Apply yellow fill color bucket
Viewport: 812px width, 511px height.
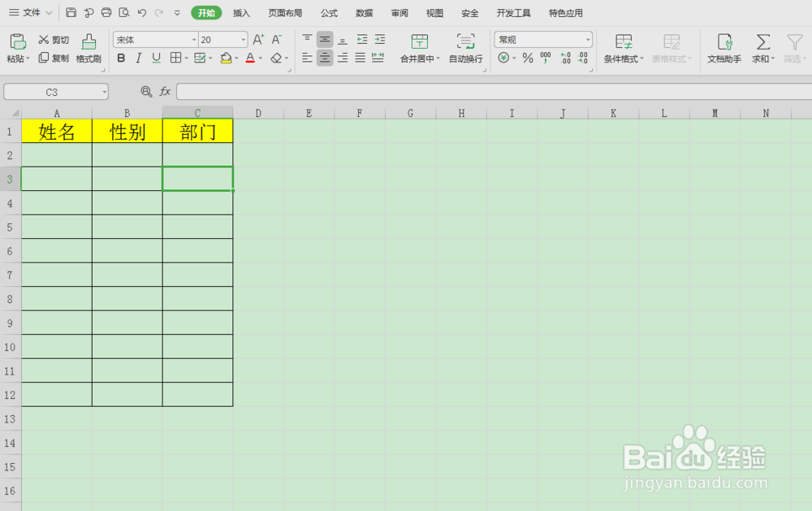point(226,58)
